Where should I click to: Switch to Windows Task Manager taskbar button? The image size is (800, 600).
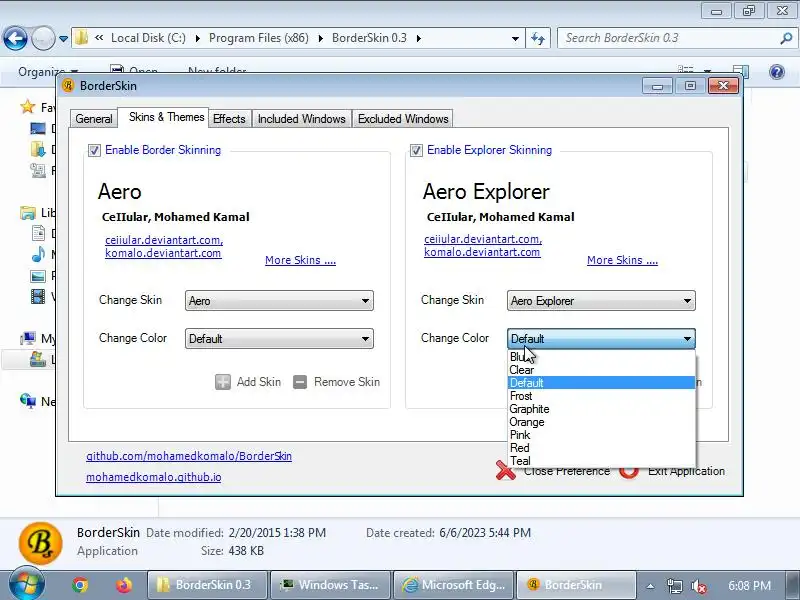point(330,585)
